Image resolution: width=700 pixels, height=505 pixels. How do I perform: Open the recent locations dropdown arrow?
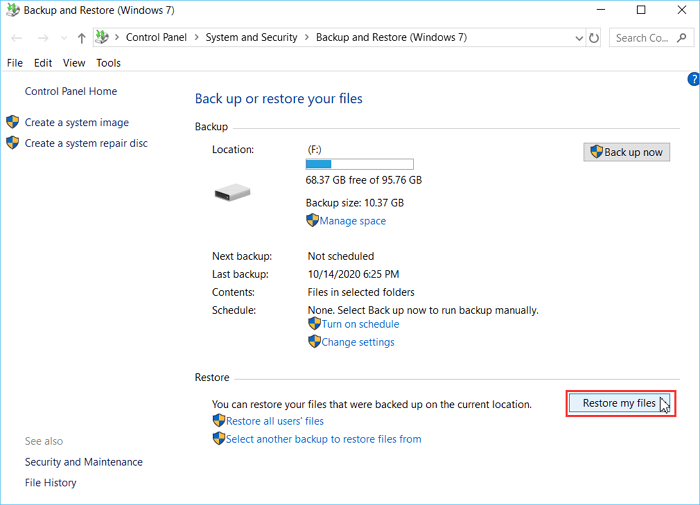(62, 38)
